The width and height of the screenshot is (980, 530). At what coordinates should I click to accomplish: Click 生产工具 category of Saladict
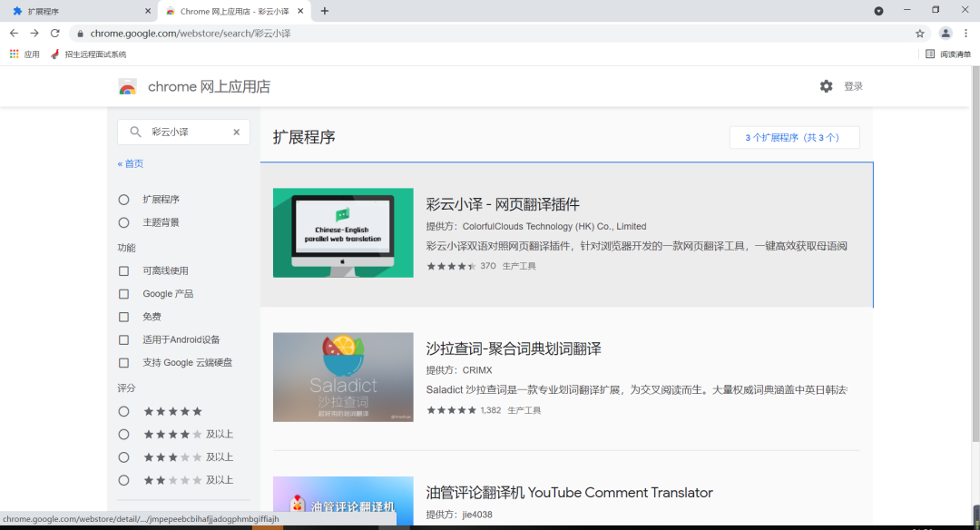pos(524,410)
